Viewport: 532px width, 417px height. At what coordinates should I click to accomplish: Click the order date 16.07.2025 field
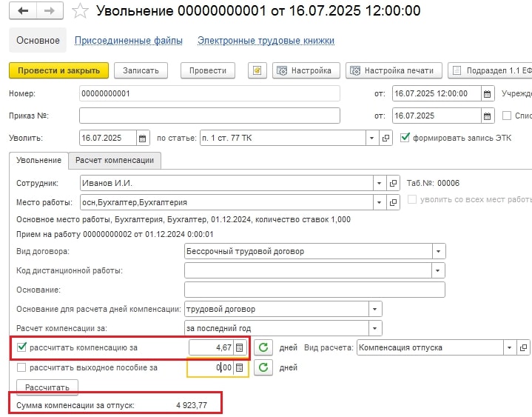pos(437,116)
